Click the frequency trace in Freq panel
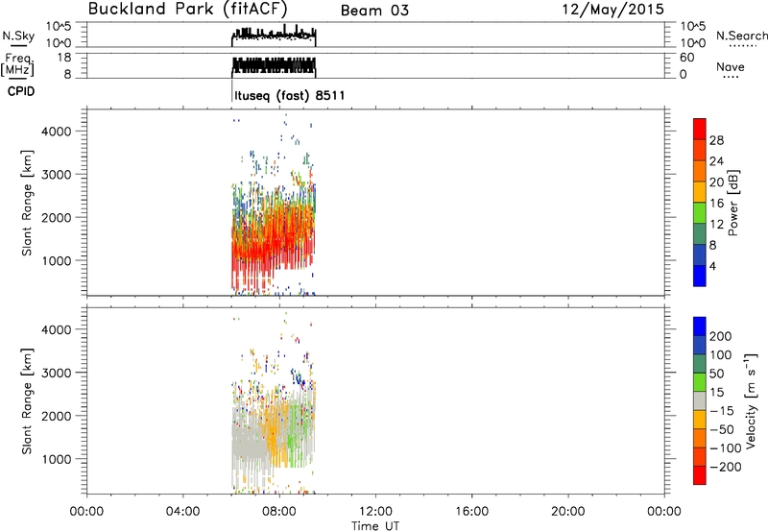The image size is (768, 532). click(274, 65)
